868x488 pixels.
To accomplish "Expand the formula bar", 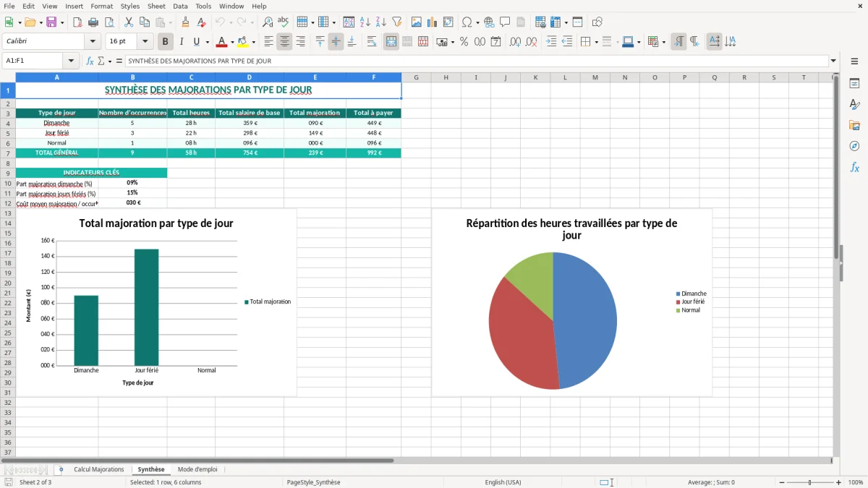I will click(833, 61).
